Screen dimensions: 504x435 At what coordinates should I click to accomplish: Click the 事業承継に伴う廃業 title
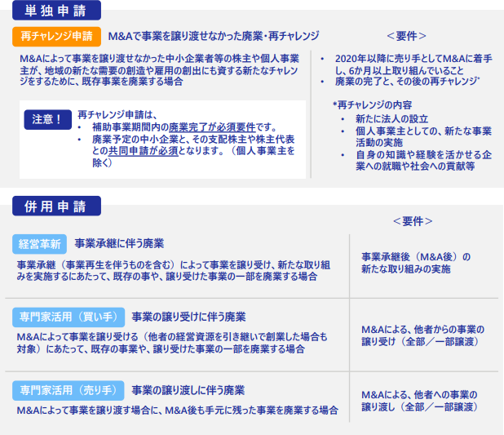click(119, 243)
